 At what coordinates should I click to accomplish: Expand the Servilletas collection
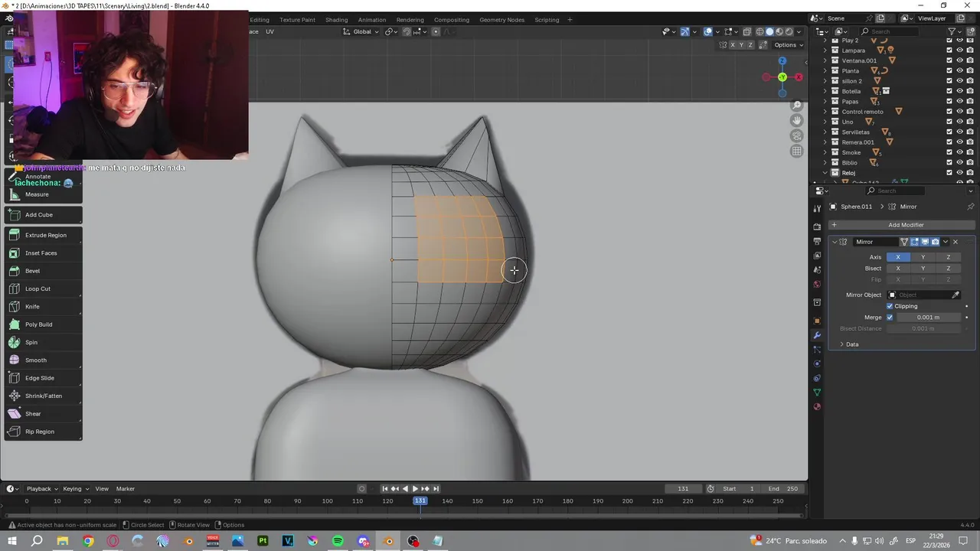pyautogui.click(x=825, y=132)
